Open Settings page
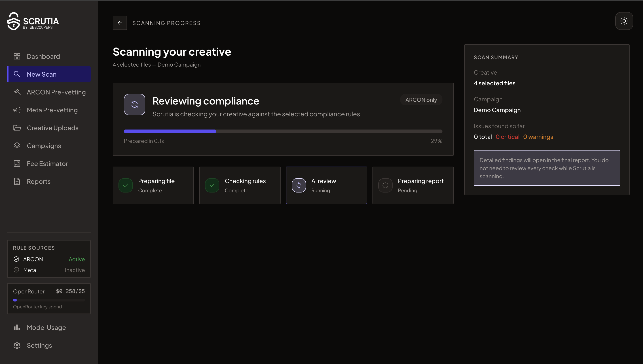The image size is (643, 364). (x=49, y=345)
